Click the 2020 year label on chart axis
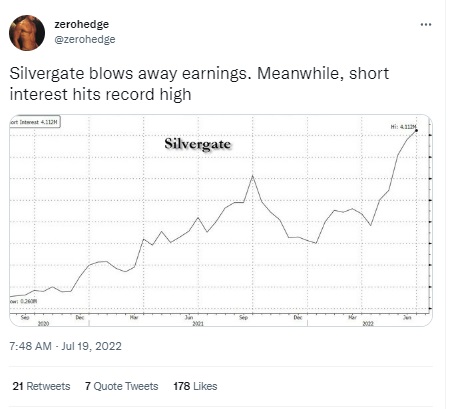Screen dimensions: 459x409 pyautogui.click(x=43, y=323)
